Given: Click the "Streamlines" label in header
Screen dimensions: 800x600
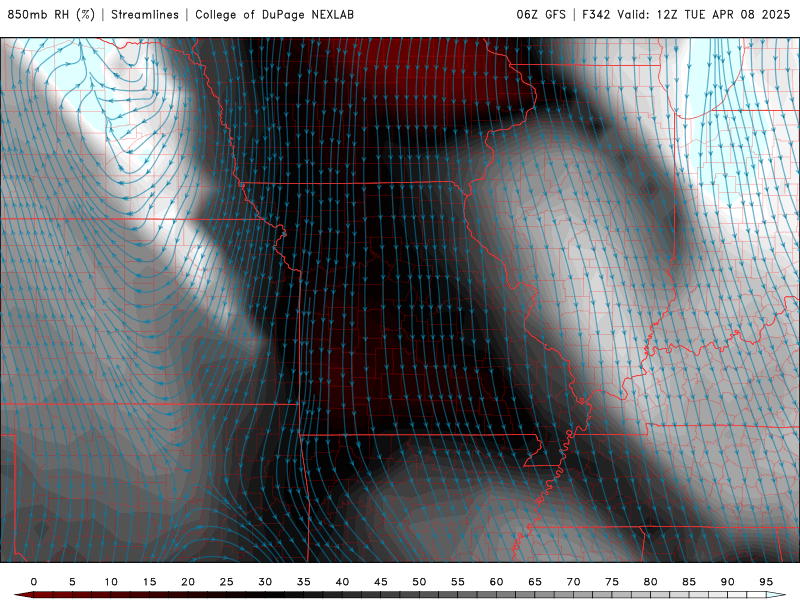Looking at the screenshot, I should coord(145,14).
